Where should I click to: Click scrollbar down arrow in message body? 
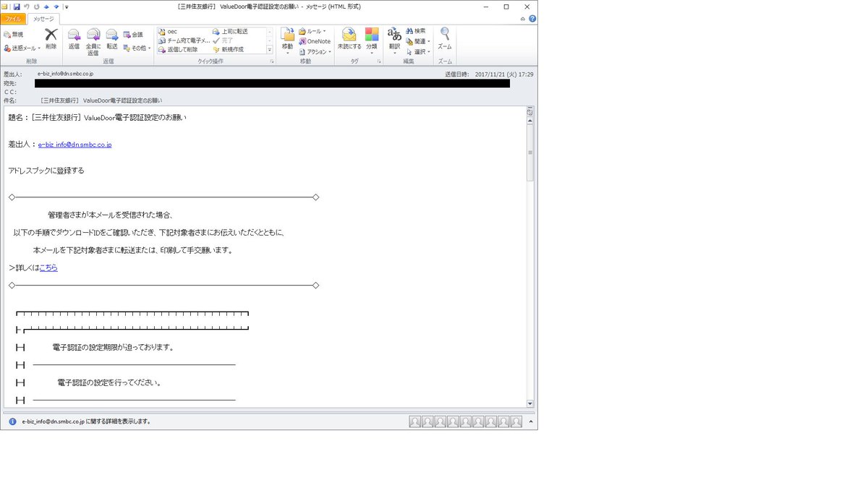click(530, 403)
